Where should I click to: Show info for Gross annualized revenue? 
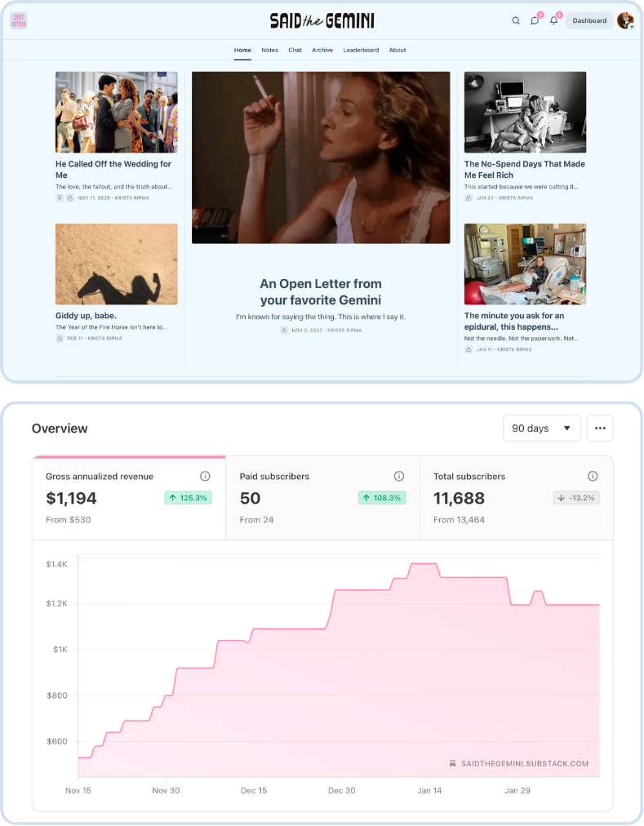tap(205, 476)
